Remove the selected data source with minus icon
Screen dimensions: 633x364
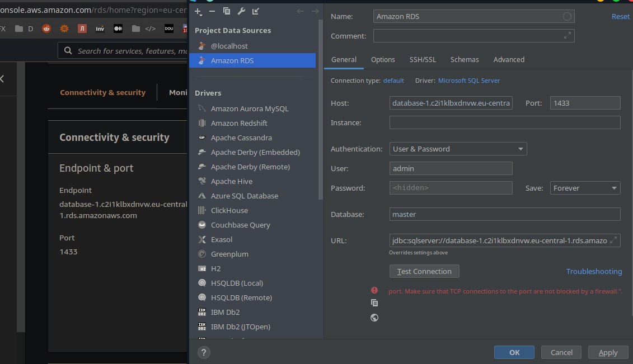coord(212,11)
